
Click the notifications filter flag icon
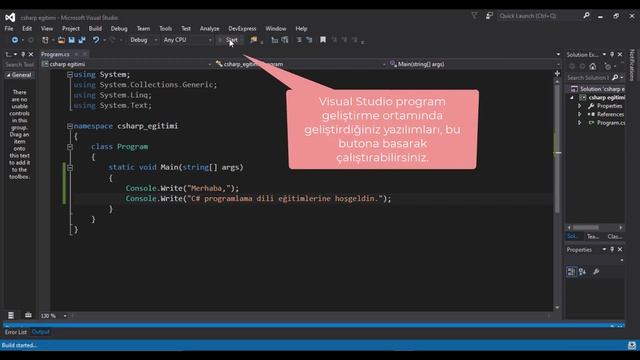(474, 16)
